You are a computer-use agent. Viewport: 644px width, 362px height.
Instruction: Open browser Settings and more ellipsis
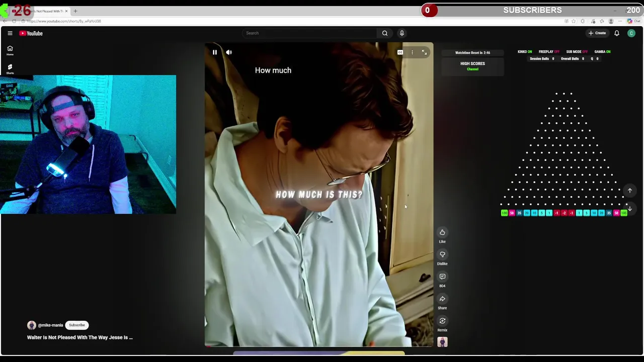(x=620, y=21)
